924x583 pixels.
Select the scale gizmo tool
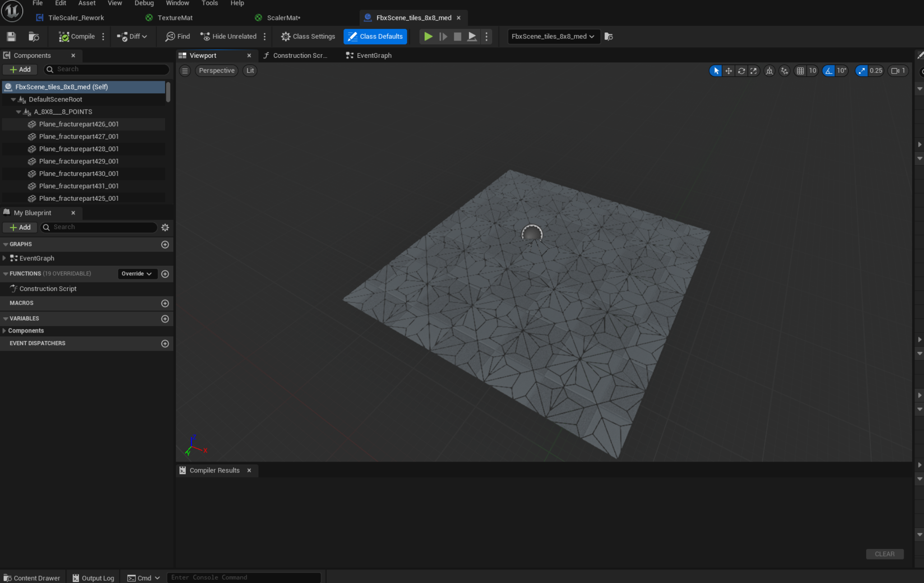753,71
